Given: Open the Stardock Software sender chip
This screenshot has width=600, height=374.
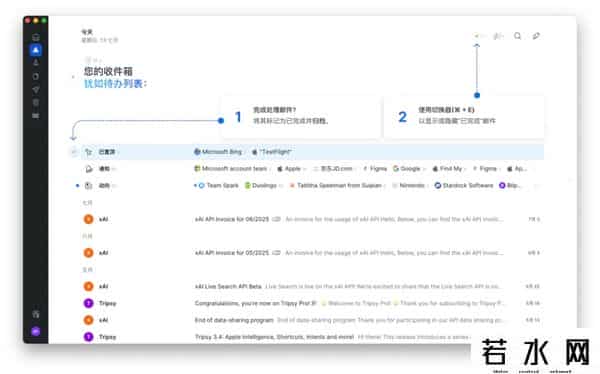Looking at the screenshot, I should [x=464, y=186].
